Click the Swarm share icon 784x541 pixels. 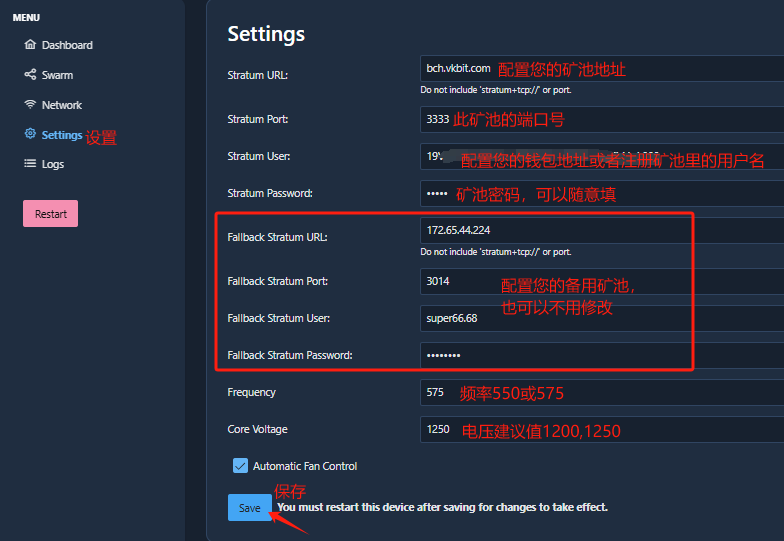(30, 75)
